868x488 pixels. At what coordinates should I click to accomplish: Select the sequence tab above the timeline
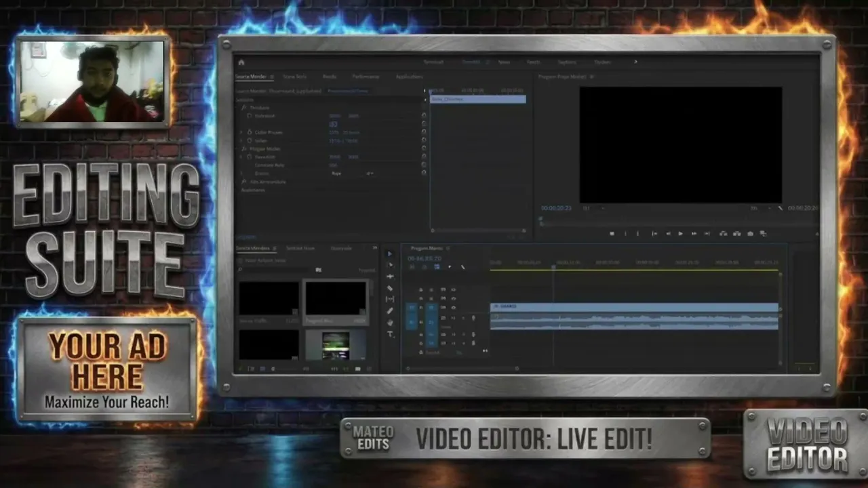coord(427,249)
